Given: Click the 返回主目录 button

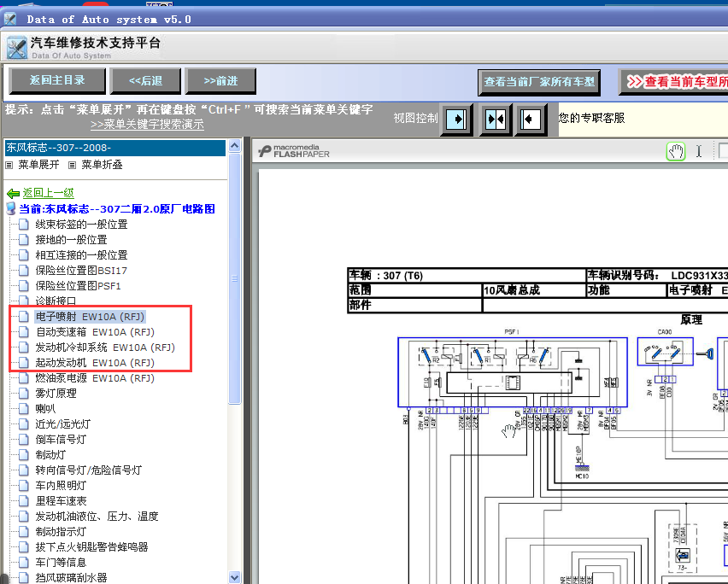Looking at the screenshot, I should (x=57, y=81).
